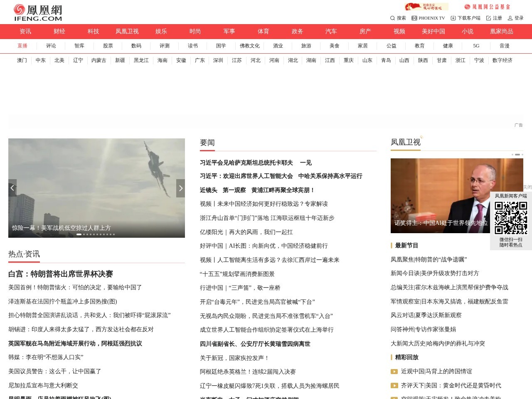Click 下载客户端 download icon link

tap(465, 18)
